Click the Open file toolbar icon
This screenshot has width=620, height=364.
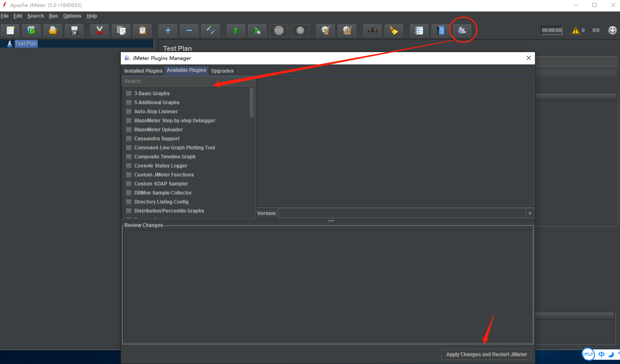(x=53, y=30)
